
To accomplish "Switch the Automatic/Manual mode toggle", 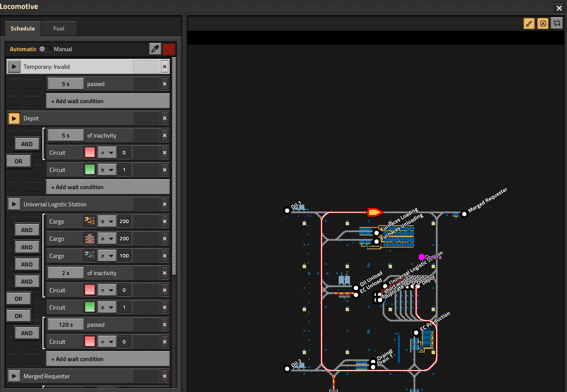I will (x=45, y=49).
